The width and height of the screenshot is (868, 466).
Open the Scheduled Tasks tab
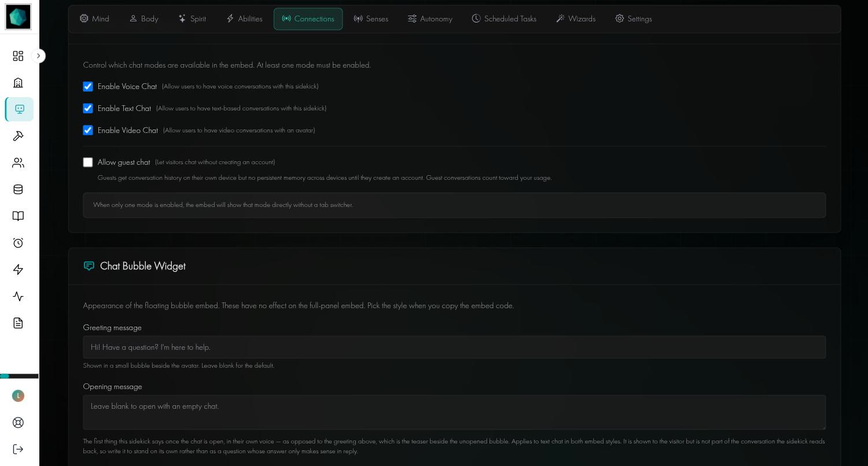(504, 19)
